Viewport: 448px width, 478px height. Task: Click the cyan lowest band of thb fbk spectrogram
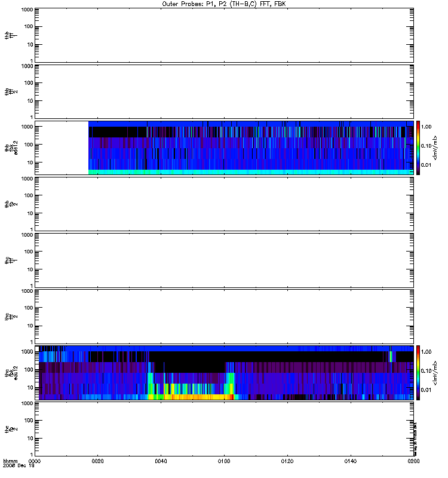[251, 172]
